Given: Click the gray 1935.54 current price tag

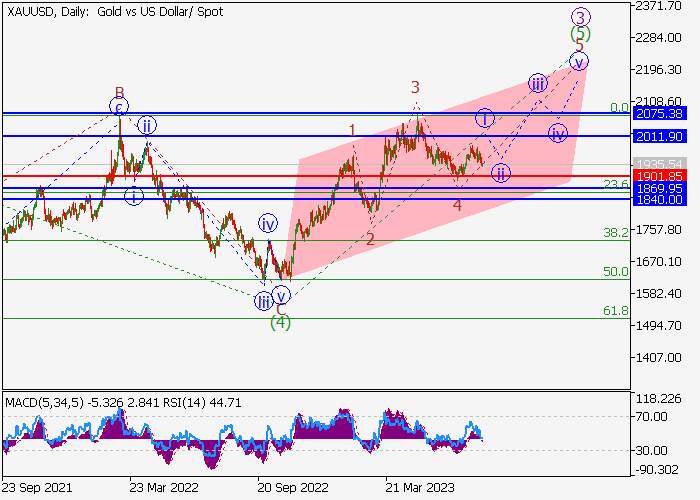Looking at the screenshot, I should pyautogui.click(x=659, y=164).
